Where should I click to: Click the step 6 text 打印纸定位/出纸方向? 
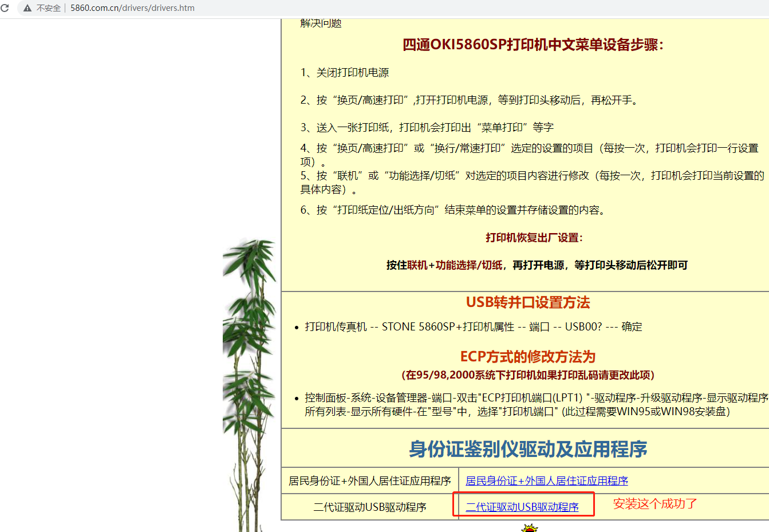(453, 210)
